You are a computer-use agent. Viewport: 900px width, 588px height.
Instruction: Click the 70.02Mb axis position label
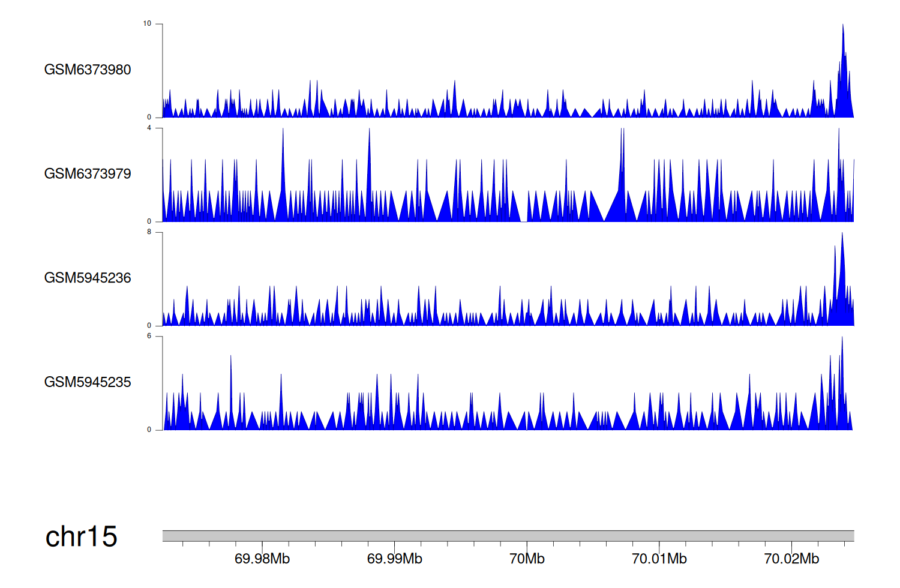791,559
